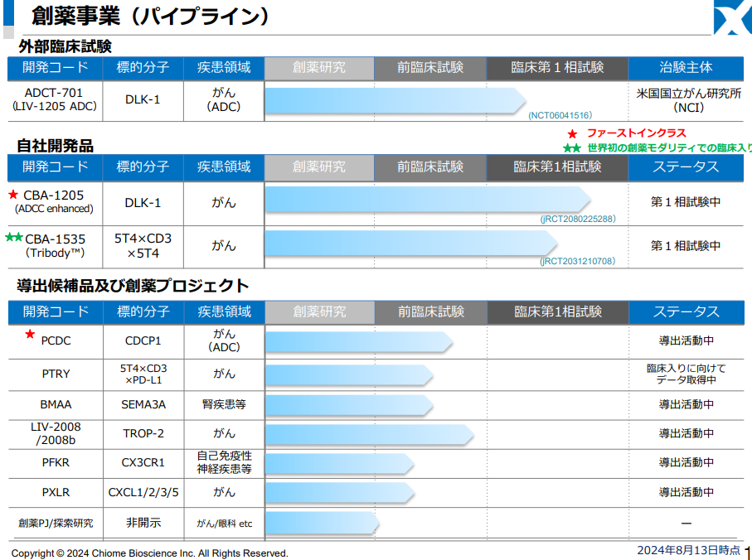Image resolution: width=752 pixels, height=560 pixels.
Task: Click the 米国国立がん研究所 (NCI) cell
Action: (x=689, y=100)
